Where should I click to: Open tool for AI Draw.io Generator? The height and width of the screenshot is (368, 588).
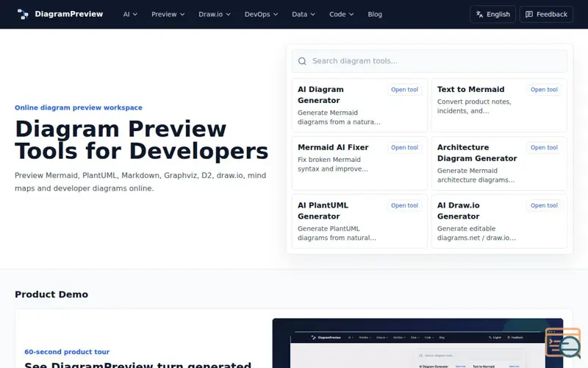[x=544, y=205]
